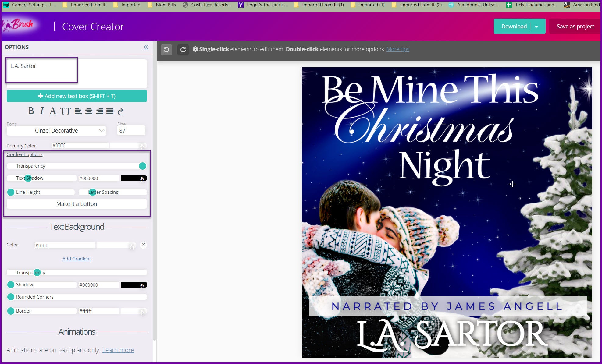This screenshot has width=602, height=364.
Task: Toggle uppercase TT text icon
Action: tap(65, 111)
